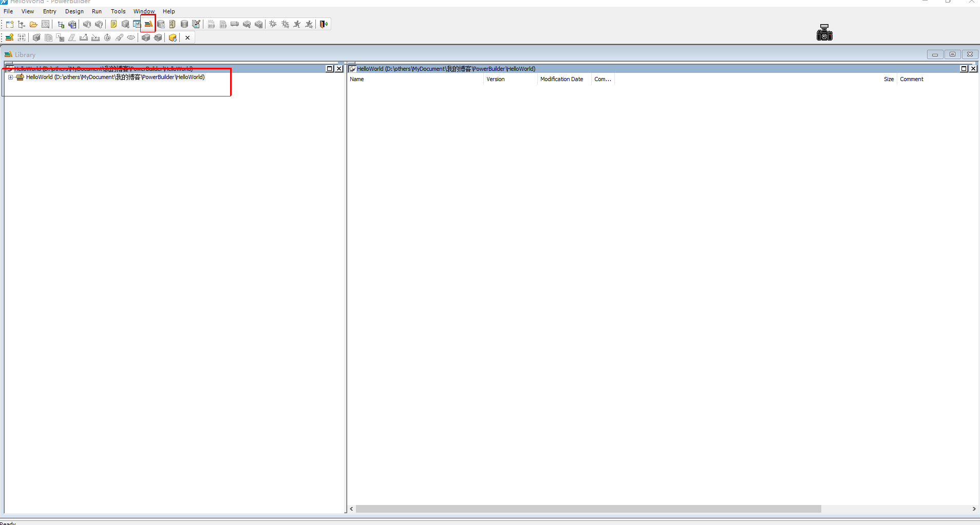Sort by the Version column header
Viewport: 980px width, 525px height.
click(x=511, y=79)
